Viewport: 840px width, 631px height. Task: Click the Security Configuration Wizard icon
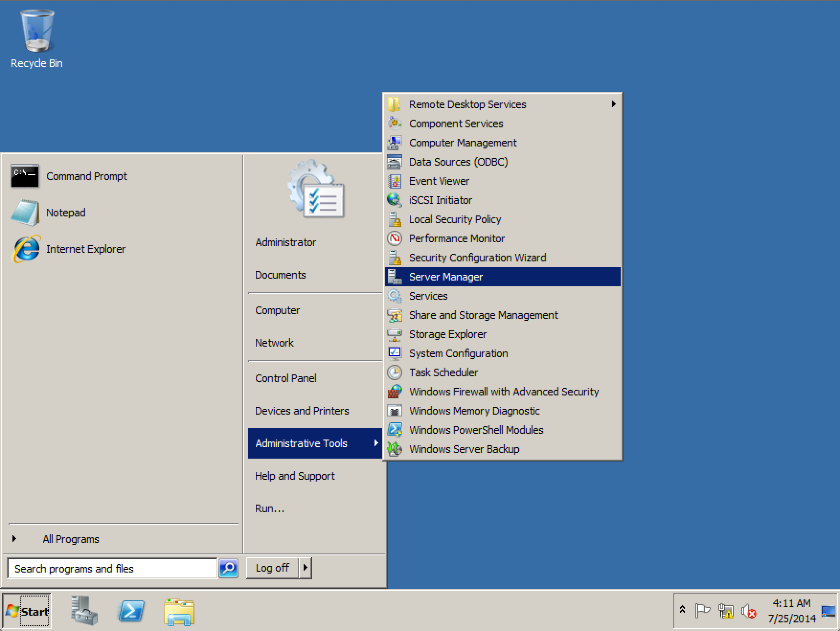click(395, 258)
